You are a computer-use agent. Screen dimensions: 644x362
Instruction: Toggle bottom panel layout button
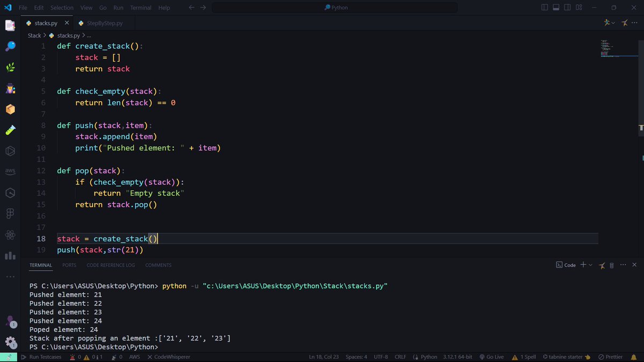click(x=556, y=8)
